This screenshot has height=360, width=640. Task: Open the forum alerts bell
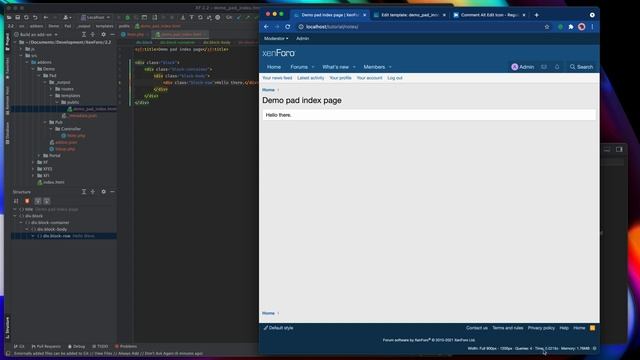557,67
